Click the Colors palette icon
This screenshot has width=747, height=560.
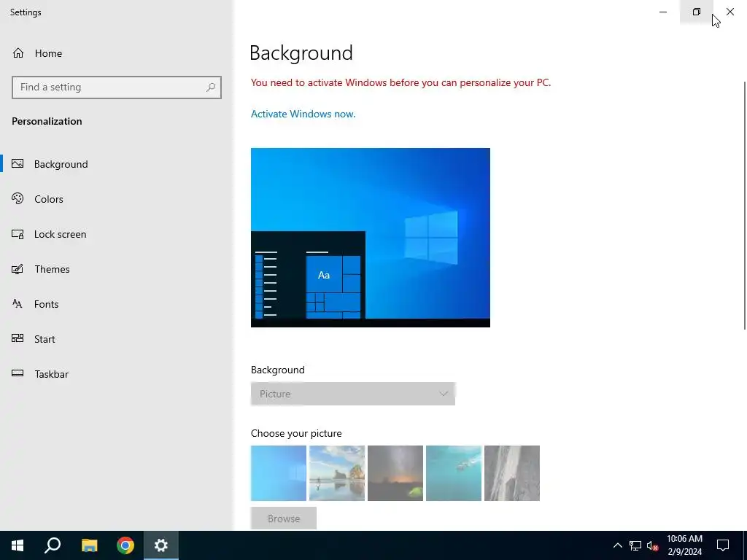[18, 198]
